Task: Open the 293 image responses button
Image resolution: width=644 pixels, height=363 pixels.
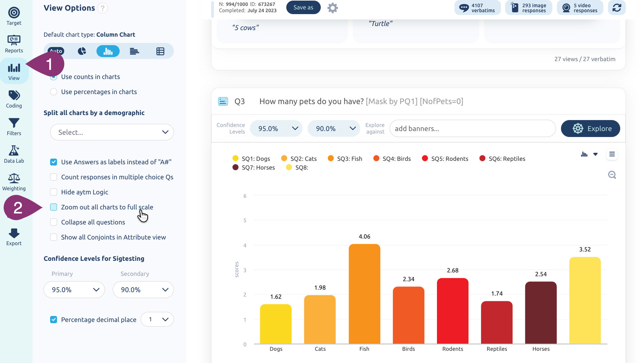Action: coord(529,8)
